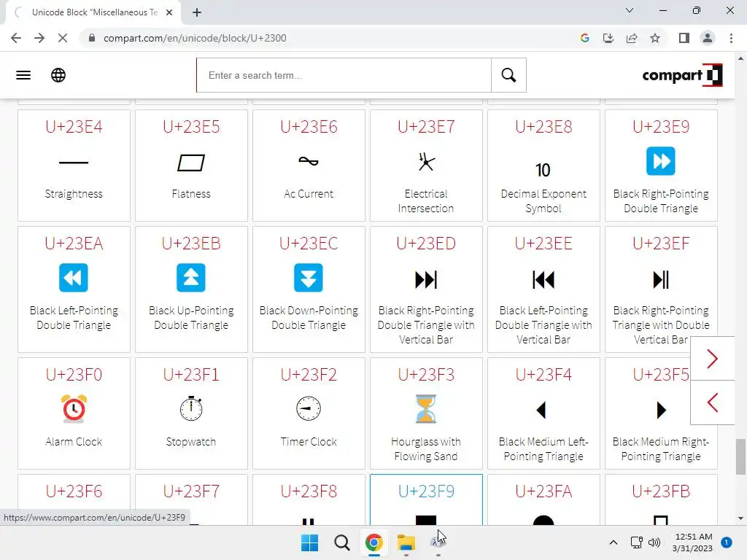Open the Straightness glyph in U+23E4 card
This screenshot has width=747, height=560.
74,163
